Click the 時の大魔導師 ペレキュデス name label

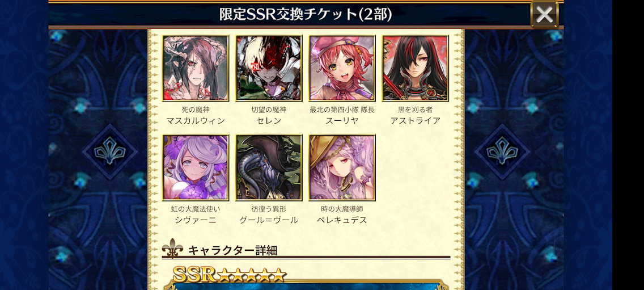[x=342, y=215]
